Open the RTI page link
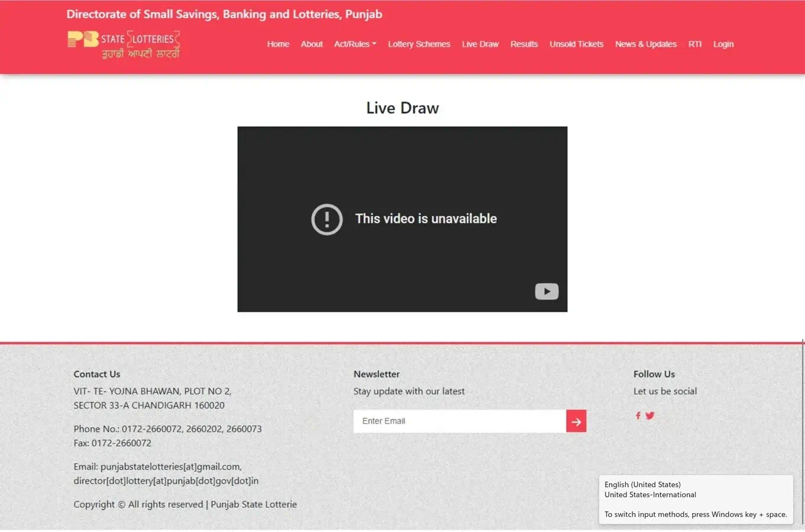 (x=695, y=44)
